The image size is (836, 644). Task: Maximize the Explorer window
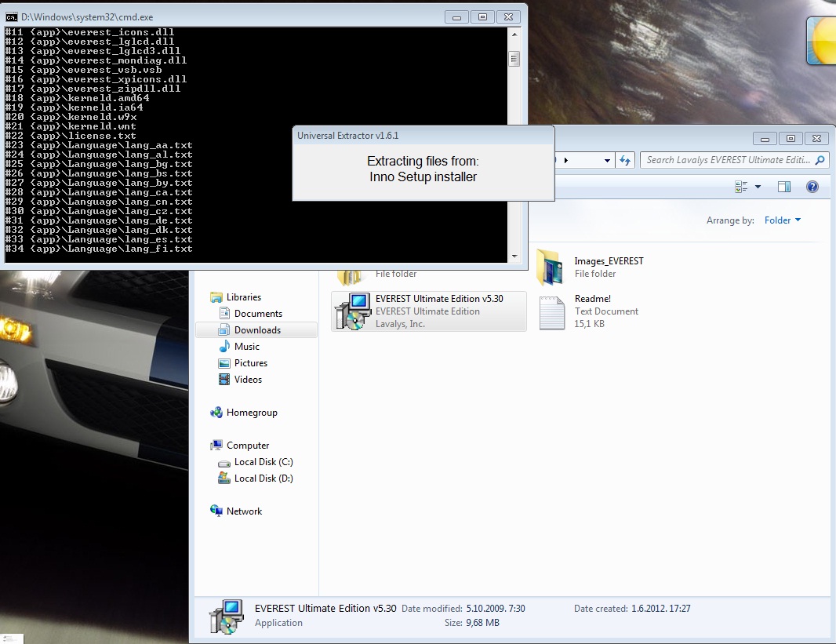pos(791,139)
